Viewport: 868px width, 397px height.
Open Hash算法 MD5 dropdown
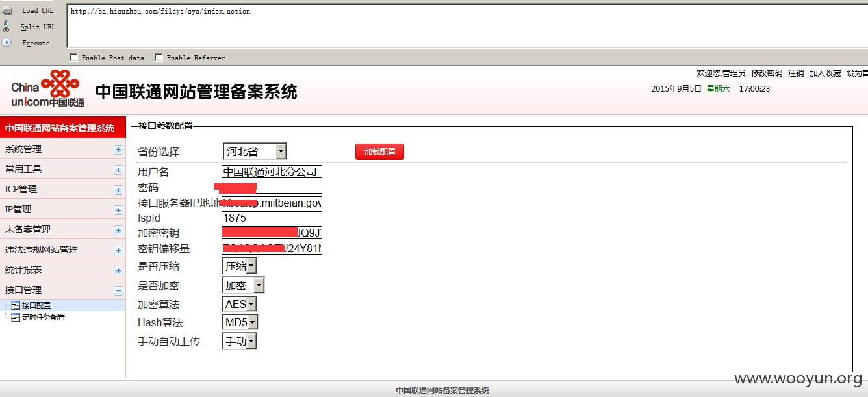tap(240, 322)
